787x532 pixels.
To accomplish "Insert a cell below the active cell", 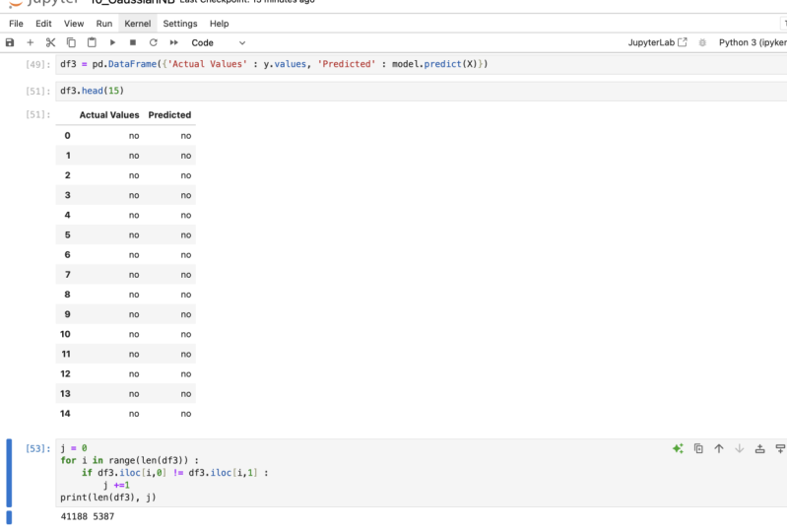I will [x=780, y=448].
